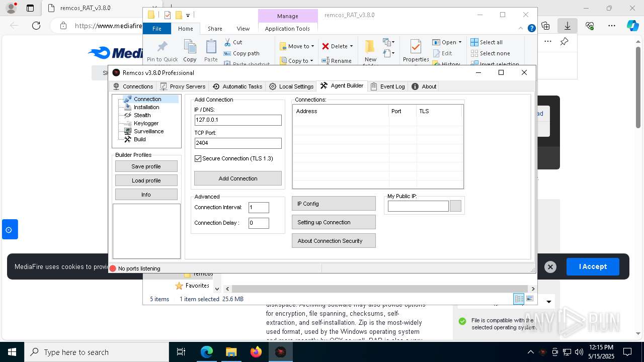644x362 pixels.
Task: Click the Address column header
Action: click(x=341, y=111)
